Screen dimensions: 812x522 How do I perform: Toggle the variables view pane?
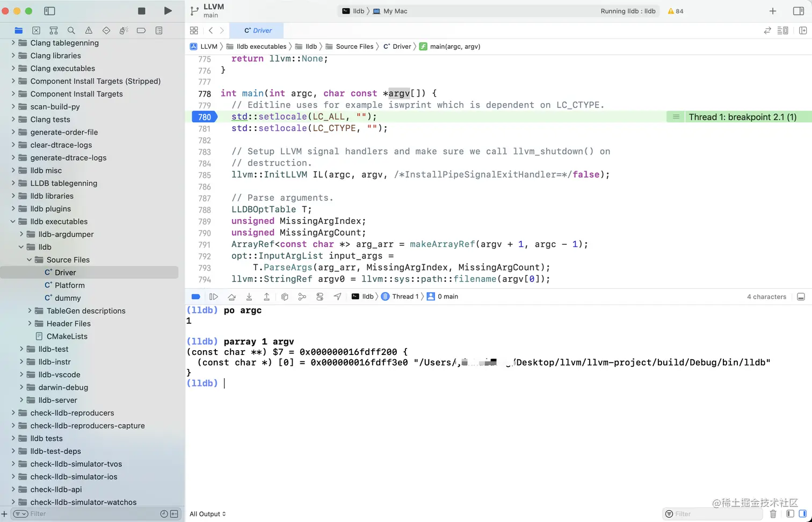(x=790, y=514)
